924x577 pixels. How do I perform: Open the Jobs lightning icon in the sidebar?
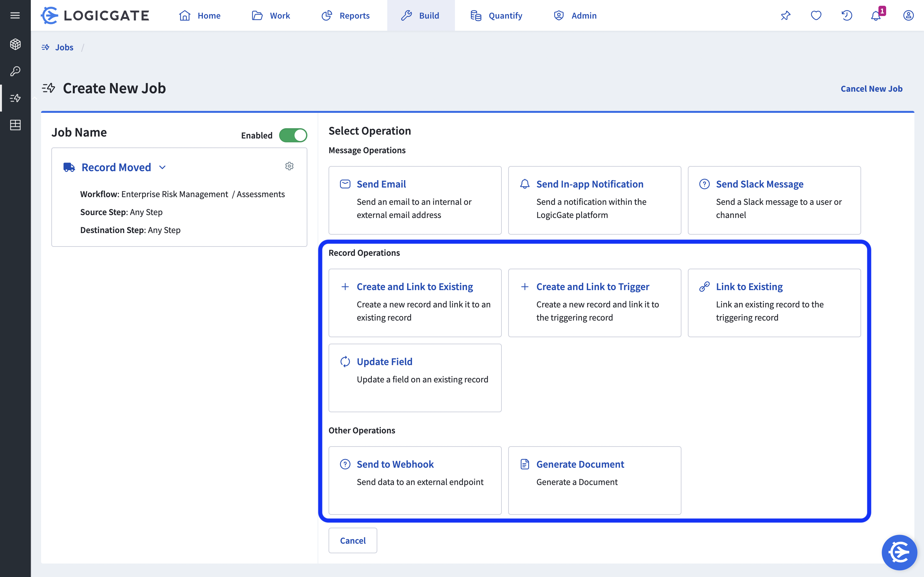(15, 98)
